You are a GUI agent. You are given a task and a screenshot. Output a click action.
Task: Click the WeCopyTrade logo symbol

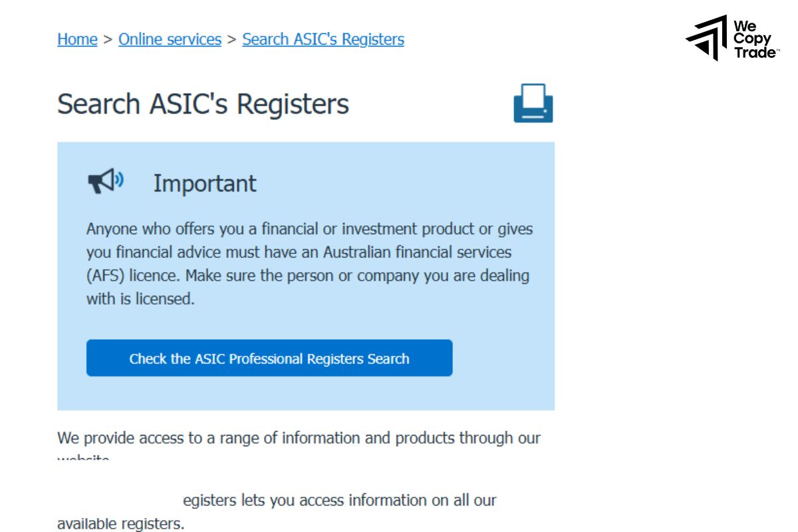coord(707,38)
